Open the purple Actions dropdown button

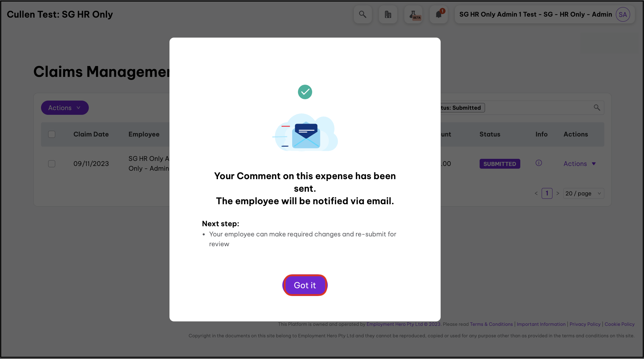coord(65,108)
